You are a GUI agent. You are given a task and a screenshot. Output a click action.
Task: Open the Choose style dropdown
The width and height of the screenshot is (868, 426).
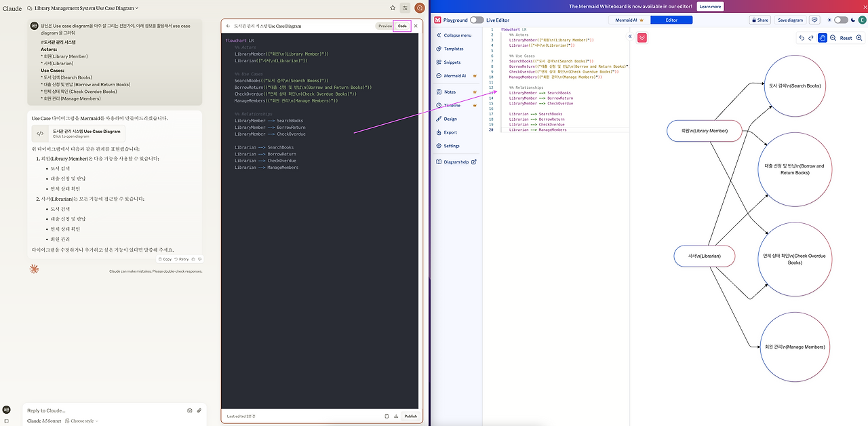[84, 421]
